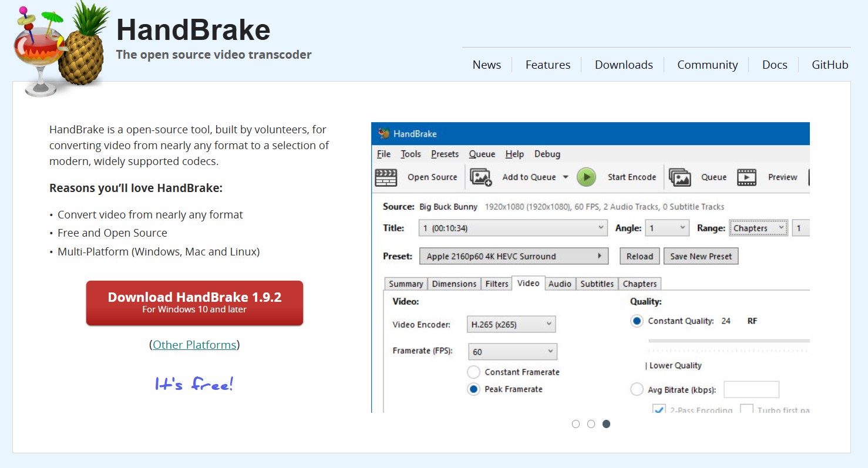Show the second carousel slide dot
The image size is (868, 468).
pos(591,424)
